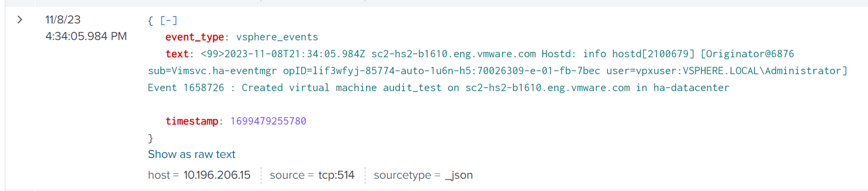
Task: Expand the event row chevron arrow
Action: click(x=19, y=20)
